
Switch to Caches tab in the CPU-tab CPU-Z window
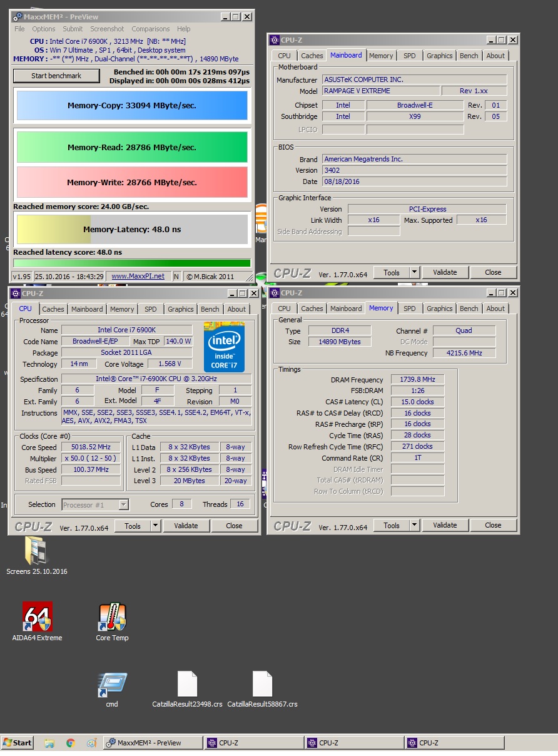[53, 309]
